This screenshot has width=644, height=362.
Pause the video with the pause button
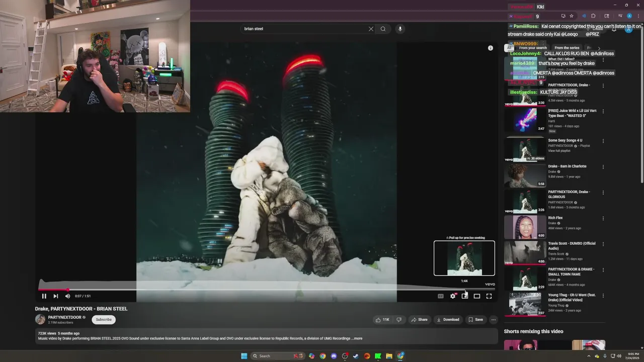44,296
